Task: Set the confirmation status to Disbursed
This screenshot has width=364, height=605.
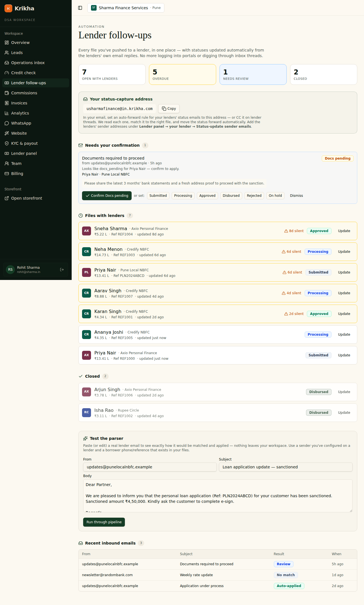Action: (x=231, y=196)
